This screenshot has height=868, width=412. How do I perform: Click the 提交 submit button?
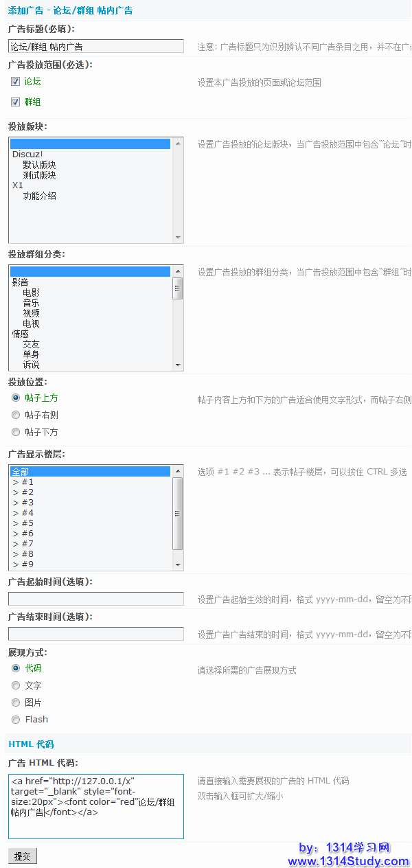(23, 856)
